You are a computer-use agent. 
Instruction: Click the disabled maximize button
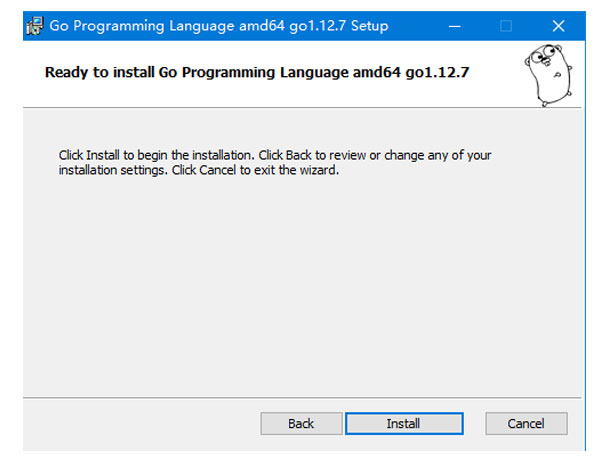506,26
